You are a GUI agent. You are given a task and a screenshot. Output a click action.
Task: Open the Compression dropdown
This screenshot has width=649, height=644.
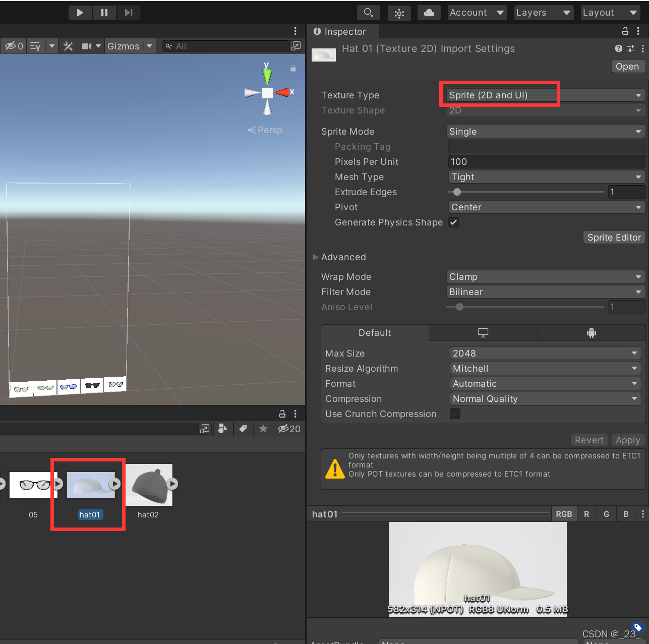(545, 399)
